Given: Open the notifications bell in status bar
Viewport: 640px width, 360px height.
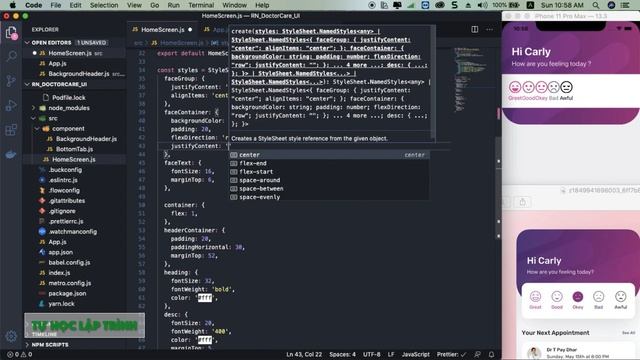Looking at the screenshot, I should [491, 354].
